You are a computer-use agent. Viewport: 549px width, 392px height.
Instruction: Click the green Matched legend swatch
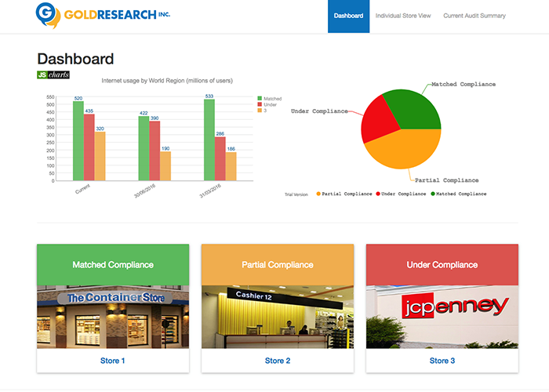260,99
